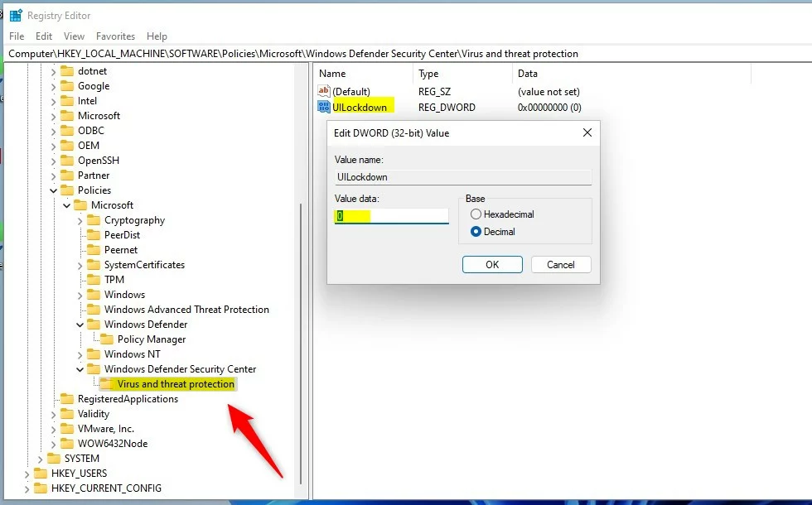This screenshot has width=812, height=505.
Task: Click the Windows NT folder icon
Action: pyautogui.click(x=94, y=354)
